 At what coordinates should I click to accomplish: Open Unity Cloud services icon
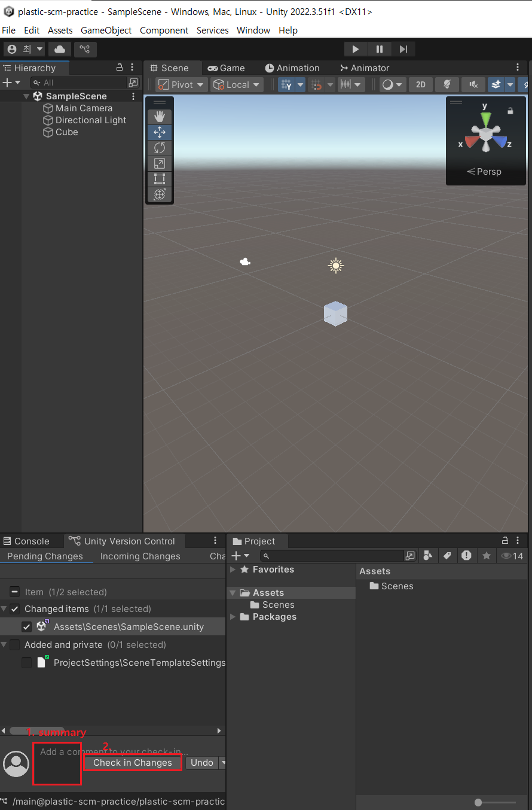[x=60, y=49]
